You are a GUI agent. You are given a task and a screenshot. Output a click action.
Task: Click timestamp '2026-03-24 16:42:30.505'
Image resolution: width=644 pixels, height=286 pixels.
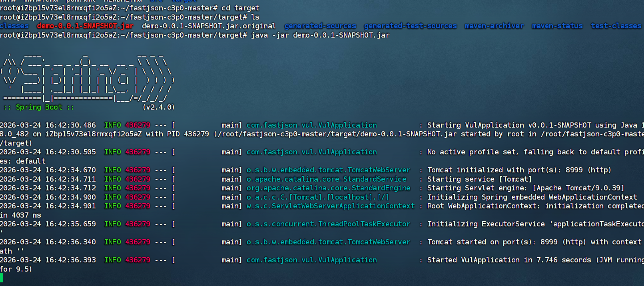pos(48,152)
